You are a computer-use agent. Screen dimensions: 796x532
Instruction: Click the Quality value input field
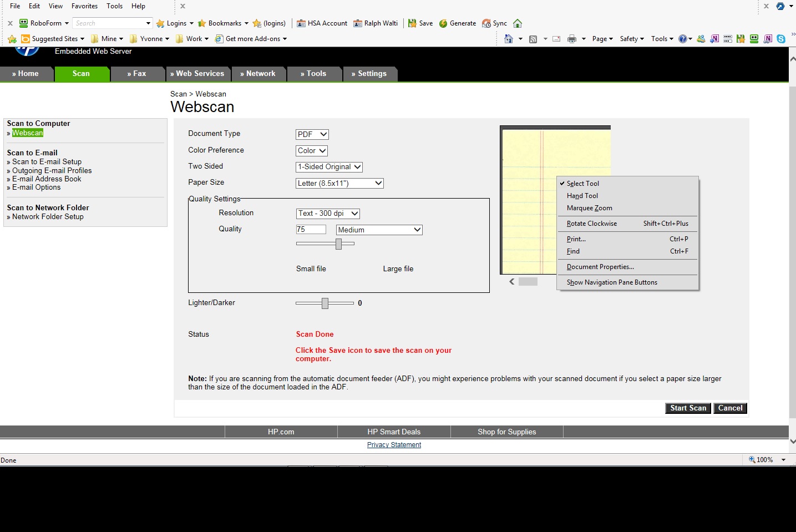point(311,230)
